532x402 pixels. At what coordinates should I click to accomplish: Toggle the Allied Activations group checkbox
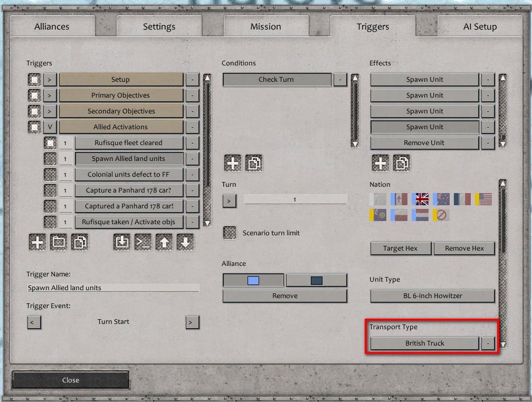[34, 127]
